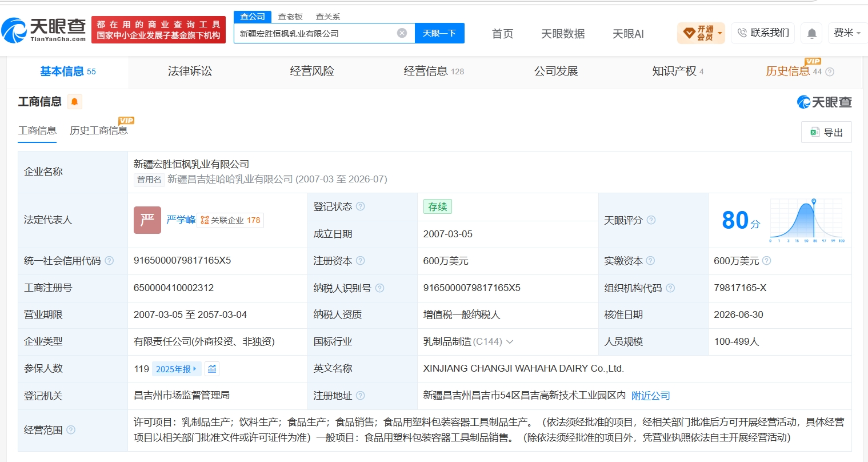The width and height of the screenshot is (868, 462).
Task: Clear the search box with the X icon
Action: (402, 33)
